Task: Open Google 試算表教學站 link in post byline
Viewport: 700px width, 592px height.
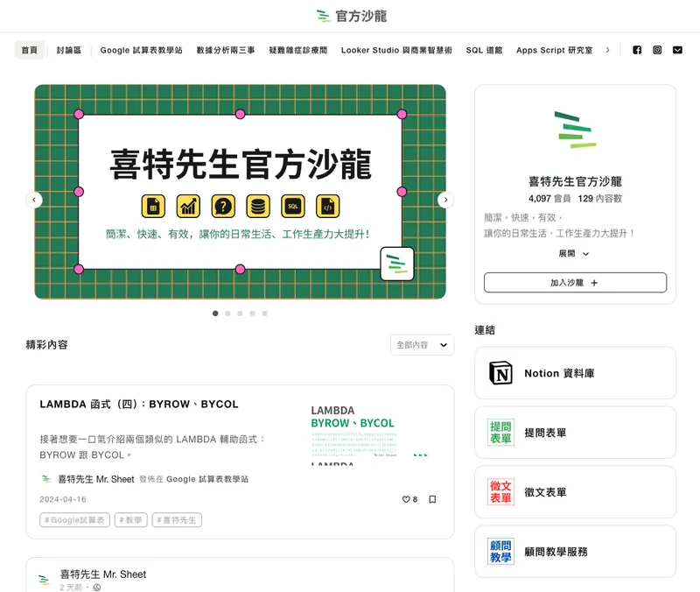Action: point(207,479)
